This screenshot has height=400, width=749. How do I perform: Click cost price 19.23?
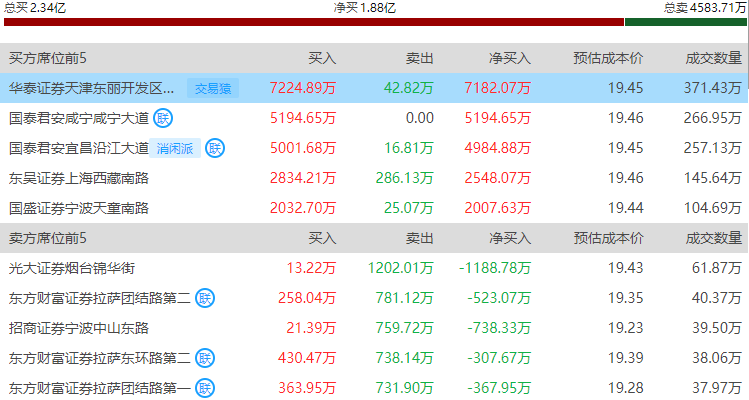coord(625,328)
